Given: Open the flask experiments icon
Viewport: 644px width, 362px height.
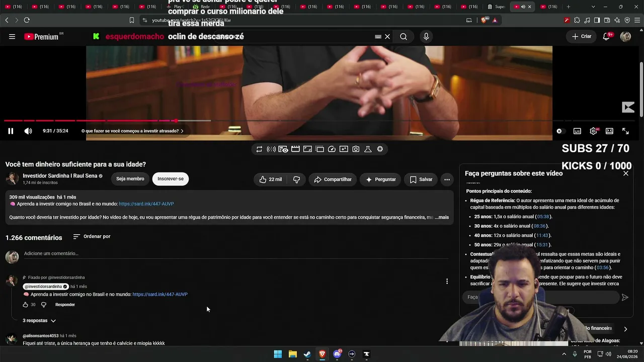Looking at the screenshot, I should (x=368, y=149).
